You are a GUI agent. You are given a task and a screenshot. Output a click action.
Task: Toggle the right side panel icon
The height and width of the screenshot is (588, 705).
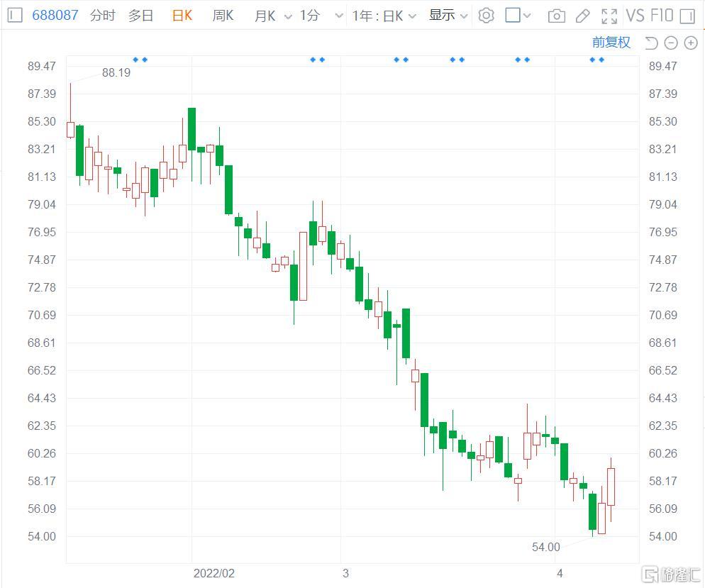[687, 16]
